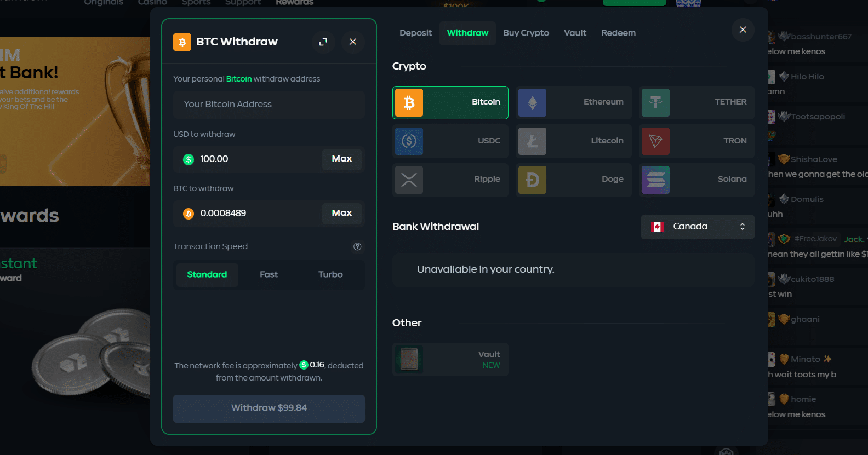868x455 pixels.
Task: Open the Redeem tab
Action: (618, 33)
